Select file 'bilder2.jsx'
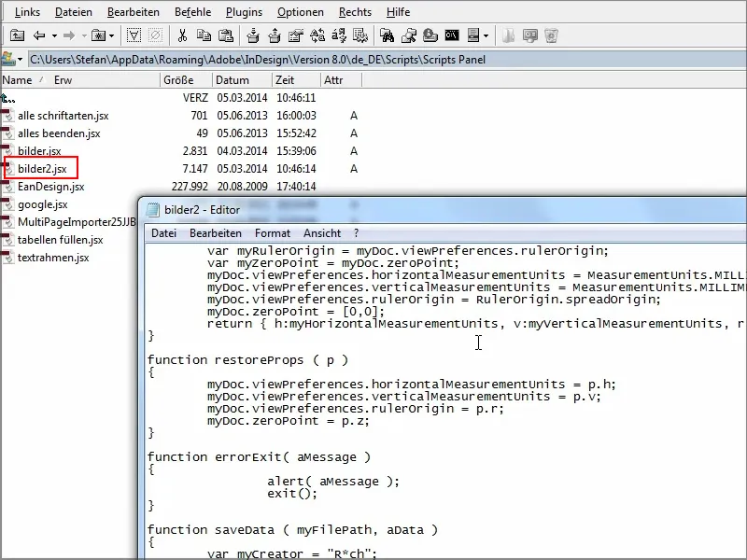Image resolution: width=747 pixels, height=560 pixels. [42, 169]
